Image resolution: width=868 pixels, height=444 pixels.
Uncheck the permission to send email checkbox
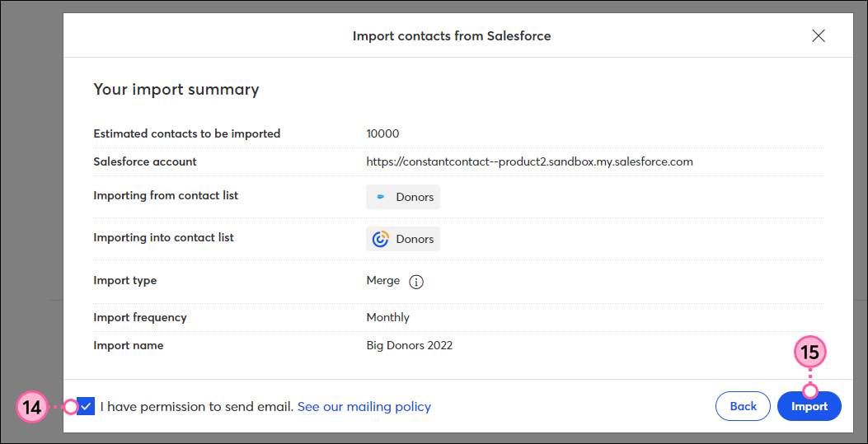coord(86,406)
